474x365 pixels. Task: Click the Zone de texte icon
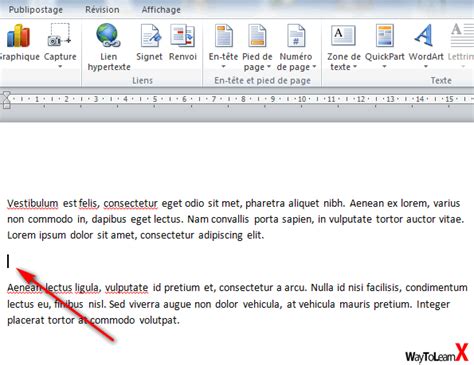pos(343,35)
